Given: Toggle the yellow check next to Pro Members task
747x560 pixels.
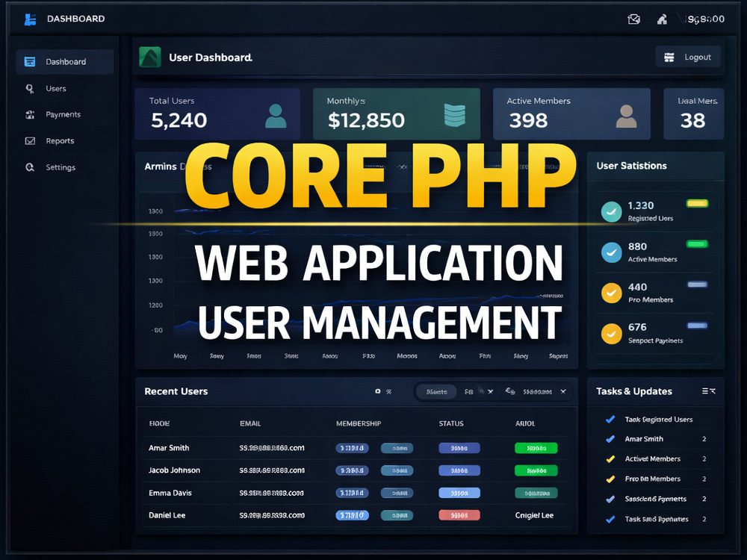Looking at the screenshot, I should pos(610,479).
